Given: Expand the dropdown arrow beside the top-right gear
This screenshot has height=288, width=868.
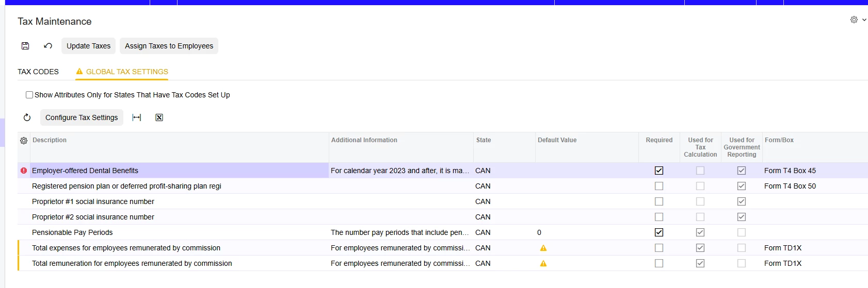Looking at the screenshot, I should coord(864,20).
